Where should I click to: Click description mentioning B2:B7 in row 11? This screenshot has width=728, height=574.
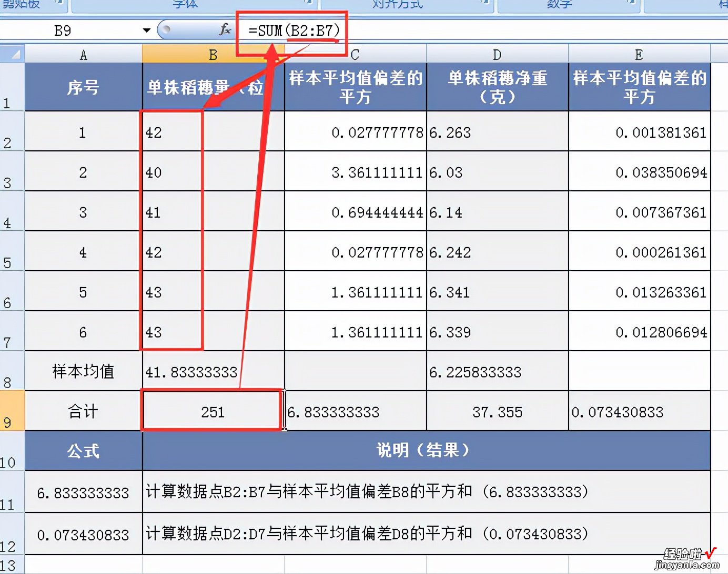426,491
